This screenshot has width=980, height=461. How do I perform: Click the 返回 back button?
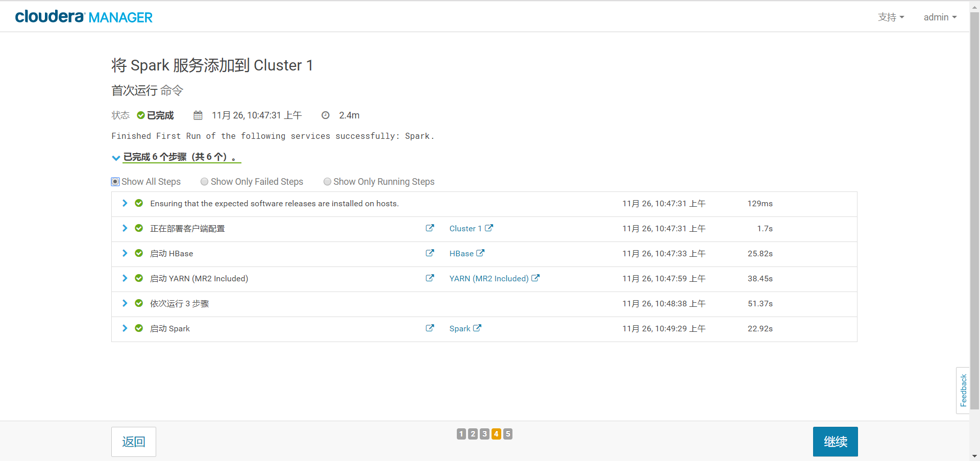point(134,442)
